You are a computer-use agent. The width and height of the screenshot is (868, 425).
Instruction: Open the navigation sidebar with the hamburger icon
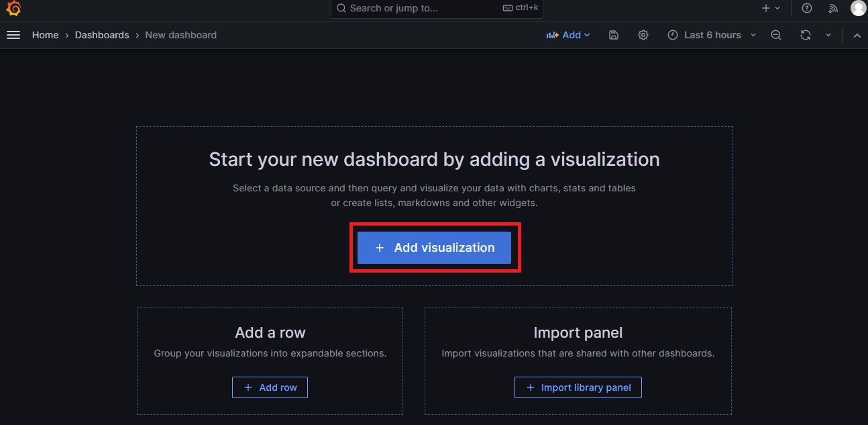tap(13, 35)
